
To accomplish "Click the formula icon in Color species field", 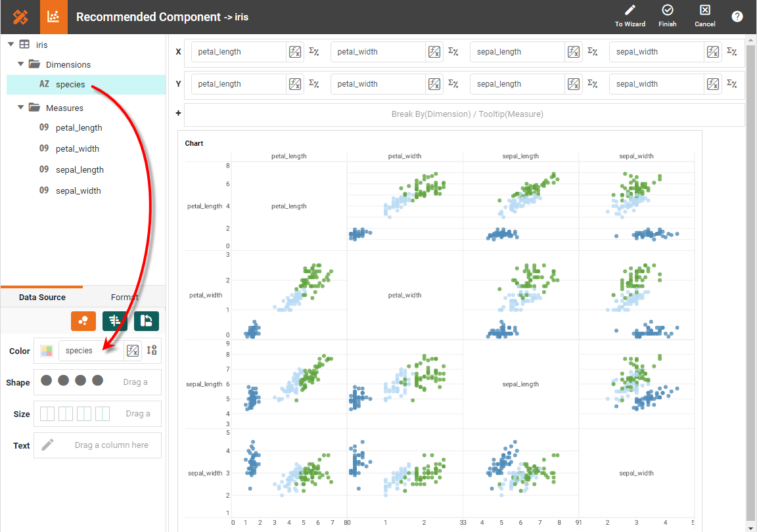I will point(133,351).
